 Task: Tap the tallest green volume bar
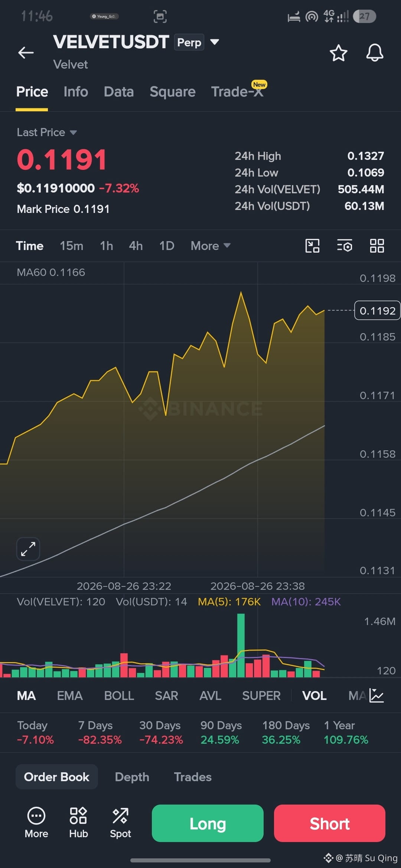[x=241, y=645]
